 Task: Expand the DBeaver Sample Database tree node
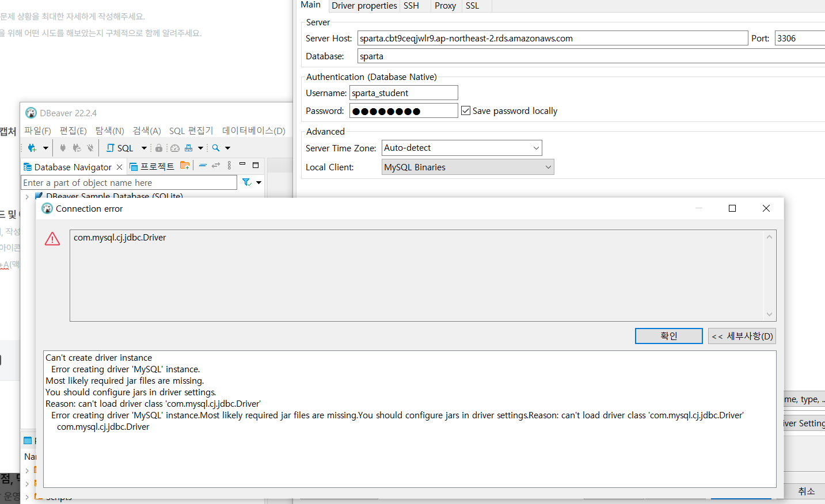[27, 197]
